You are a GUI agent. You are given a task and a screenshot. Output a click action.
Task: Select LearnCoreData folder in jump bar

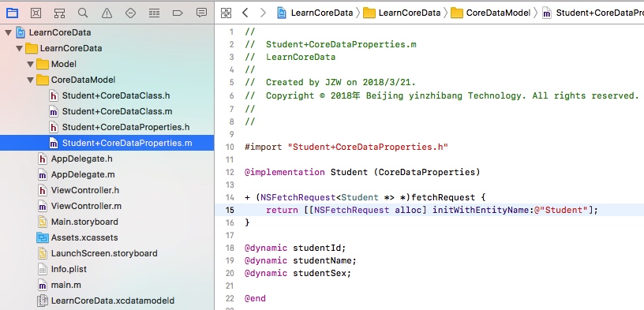point(402,13)
